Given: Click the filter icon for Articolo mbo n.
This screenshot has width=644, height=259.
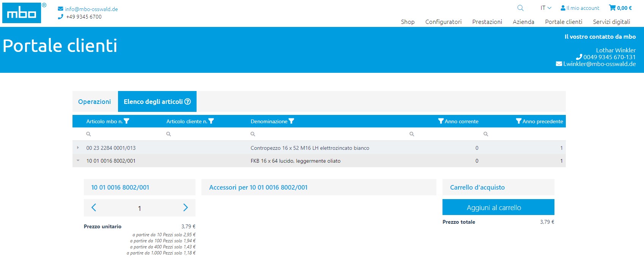Looking at the screenshot, I should (127, 121).
